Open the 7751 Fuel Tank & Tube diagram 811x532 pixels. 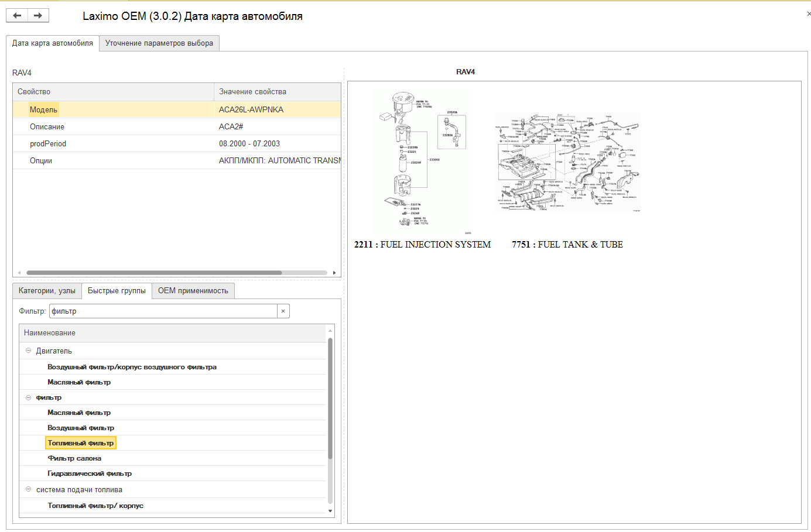click(x=567, y=163)
